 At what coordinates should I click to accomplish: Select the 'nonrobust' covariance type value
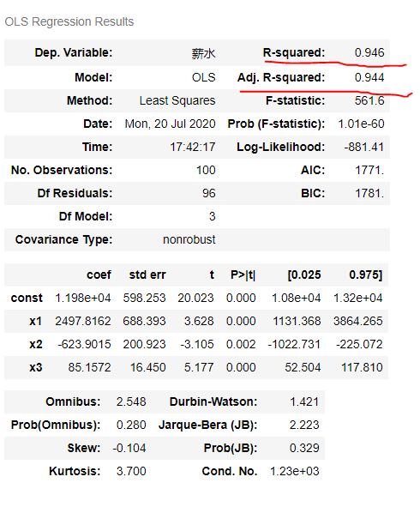coord(189,239)
